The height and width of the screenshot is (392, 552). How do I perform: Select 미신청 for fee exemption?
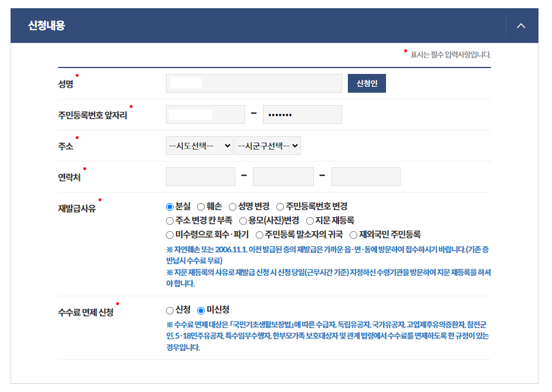tap(201, 310)
